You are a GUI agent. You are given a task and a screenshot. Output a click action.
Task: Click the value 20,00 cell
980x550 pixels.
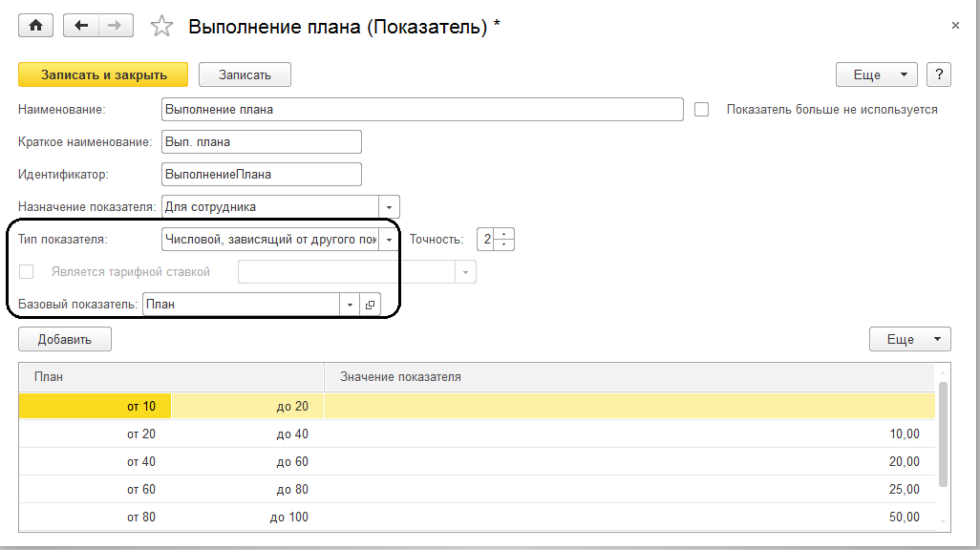[x=629, y=461]
